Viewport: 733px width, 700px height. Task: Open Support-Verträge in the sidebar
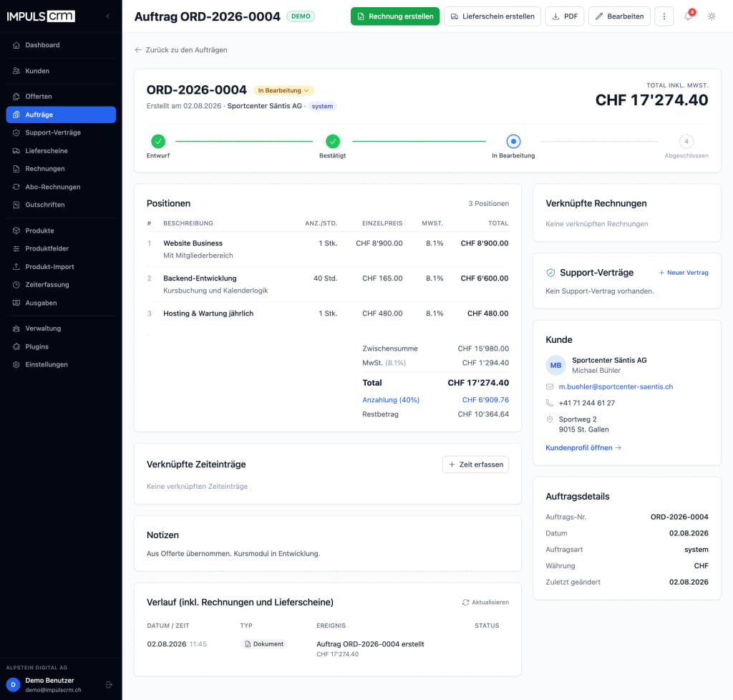click(61, 132)
